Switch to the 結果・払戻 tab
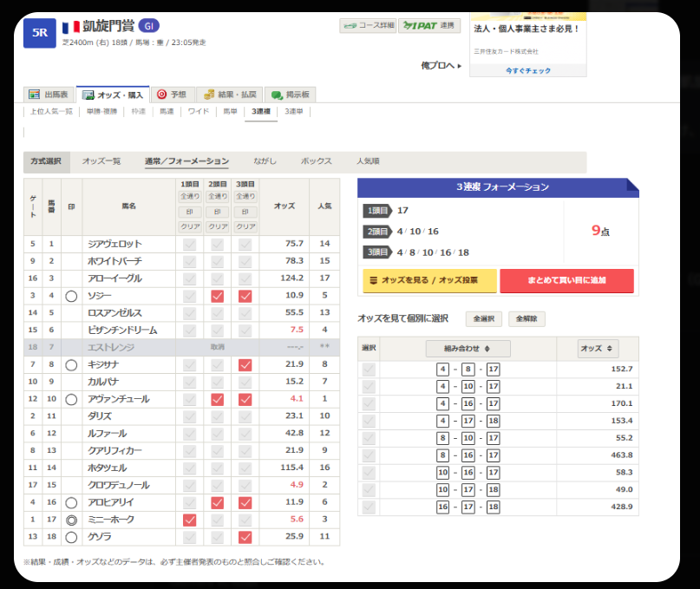Viewport: 700px width, 589px height. pos(229,95)
